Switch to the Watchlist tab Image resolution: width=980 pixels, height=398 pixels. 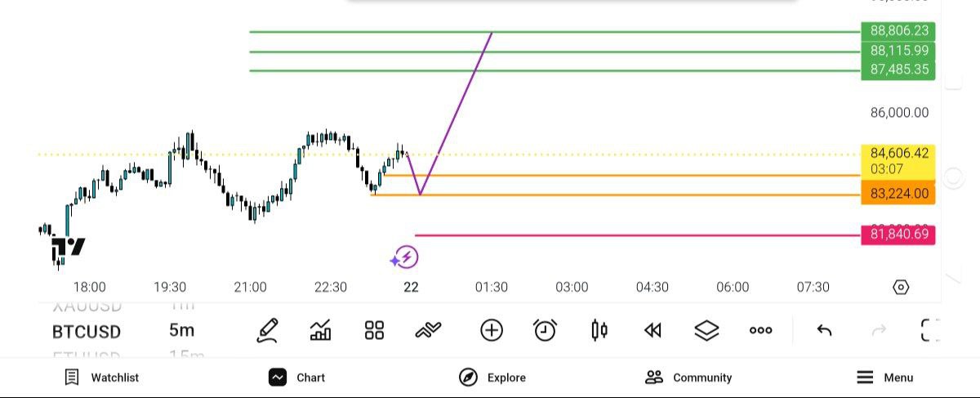(102, 378)
